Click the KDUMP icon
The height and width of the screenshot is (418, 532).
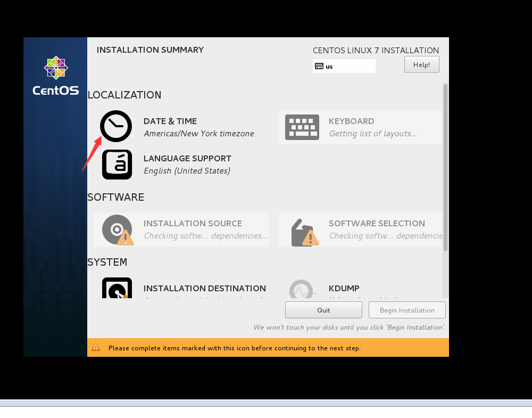(301, 289)
